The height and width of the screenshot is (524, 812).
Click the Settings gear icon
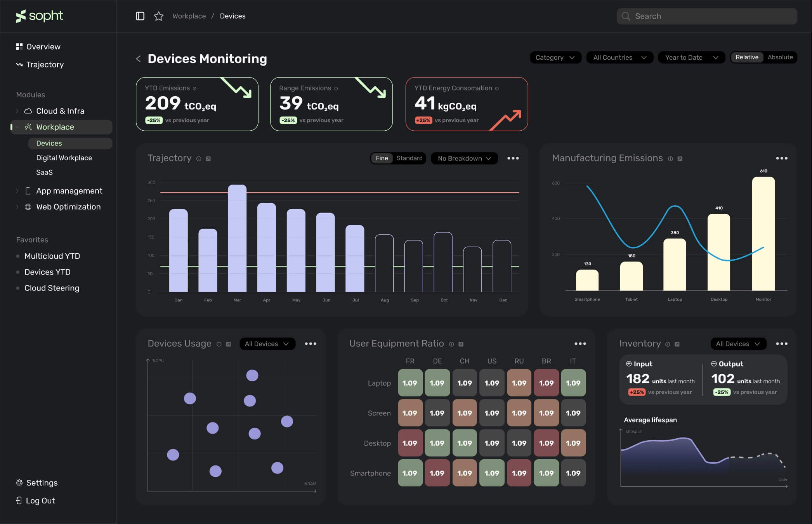click(19, 482)
